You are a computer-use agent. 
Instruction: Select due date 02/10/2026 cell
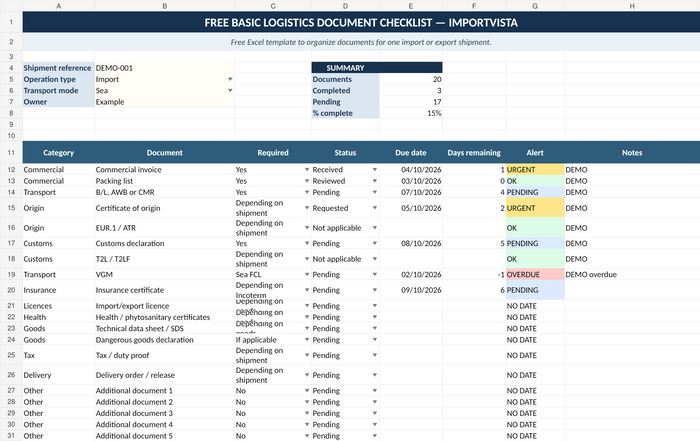(411, 275)
